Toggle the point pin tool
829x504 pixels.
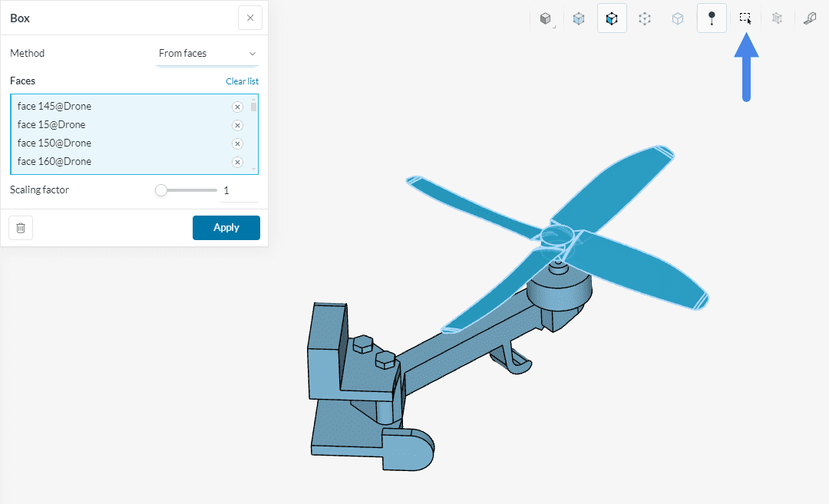pyautogui.click(x=712, y=18)
